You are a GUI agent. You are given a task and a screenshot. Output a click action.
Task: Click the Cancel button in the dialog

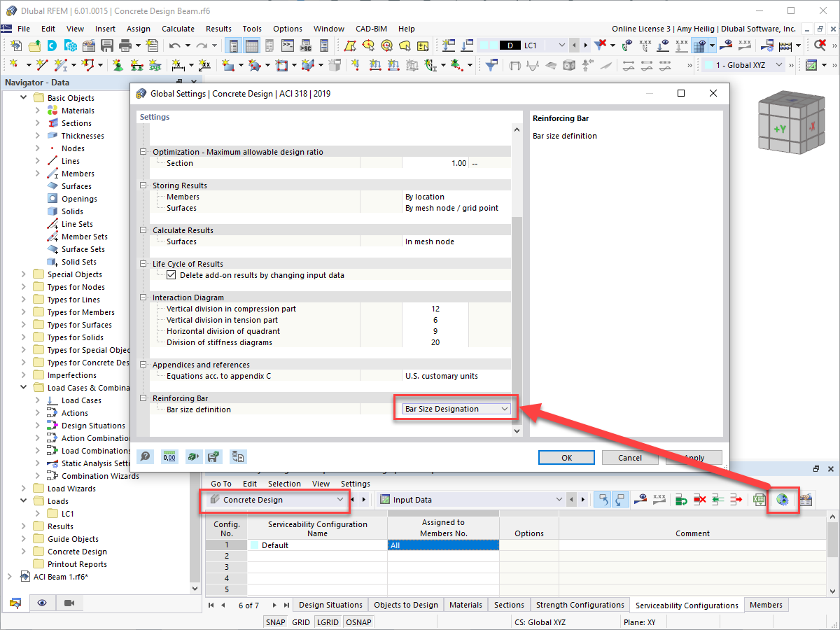point(629,457)
